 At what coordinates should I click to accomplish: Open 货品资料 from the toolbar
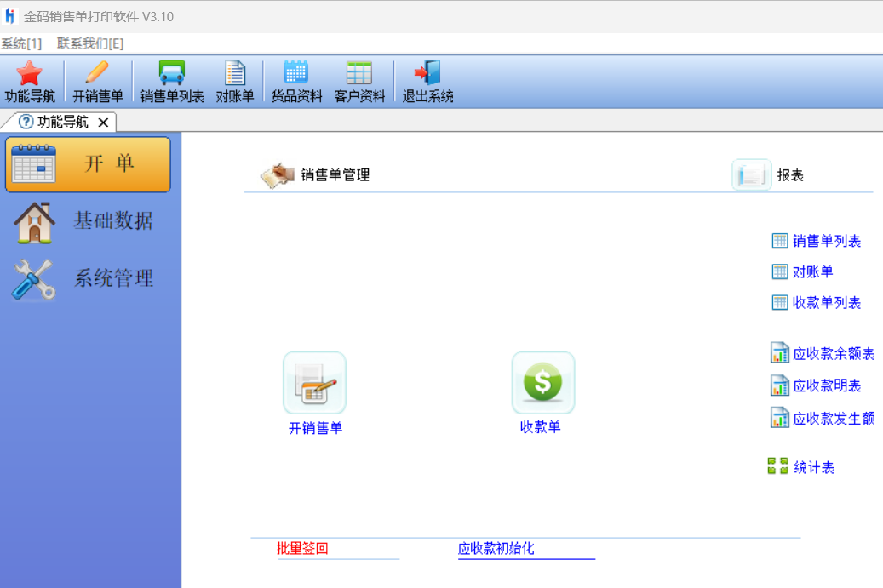coord(296,74)
